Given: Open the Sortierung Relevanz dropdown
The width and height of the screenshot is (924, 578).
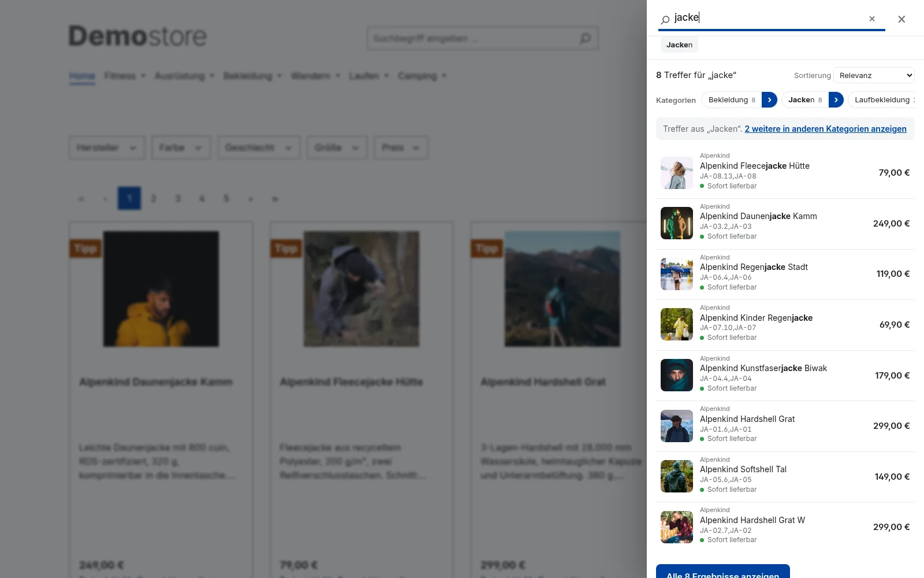Looking at the screenshot, I should coord(874,76).
